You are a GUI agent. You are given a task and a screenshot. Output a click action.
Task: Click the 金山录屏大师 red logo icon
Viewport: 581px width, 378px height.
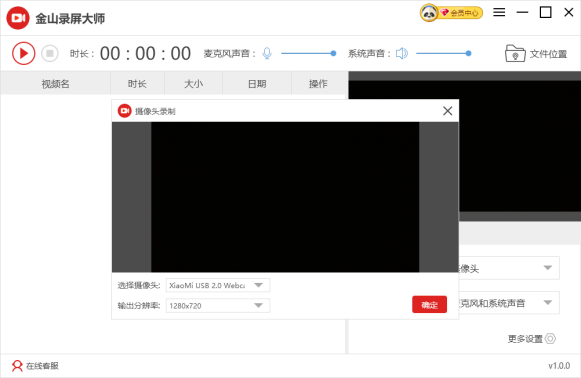pyautogui.click(x=18, y=18)
